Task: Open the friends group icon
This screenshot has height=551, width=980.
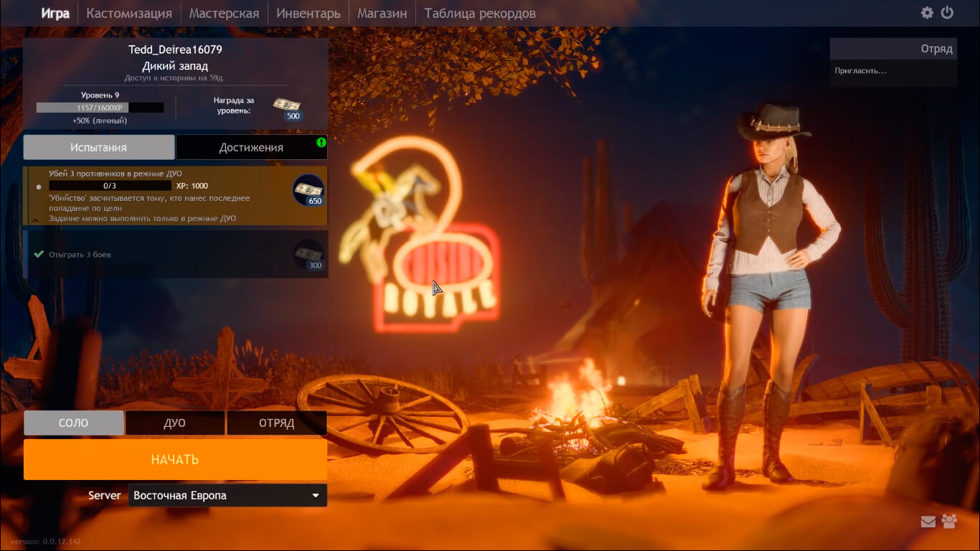Action: (x=949, y=522)
